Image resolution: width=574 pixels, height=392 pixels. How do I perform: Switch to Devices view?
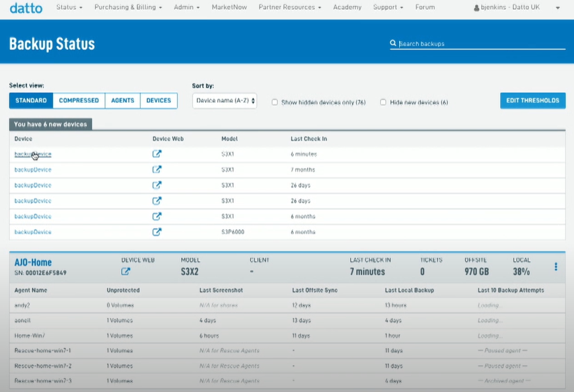[159, 101]
